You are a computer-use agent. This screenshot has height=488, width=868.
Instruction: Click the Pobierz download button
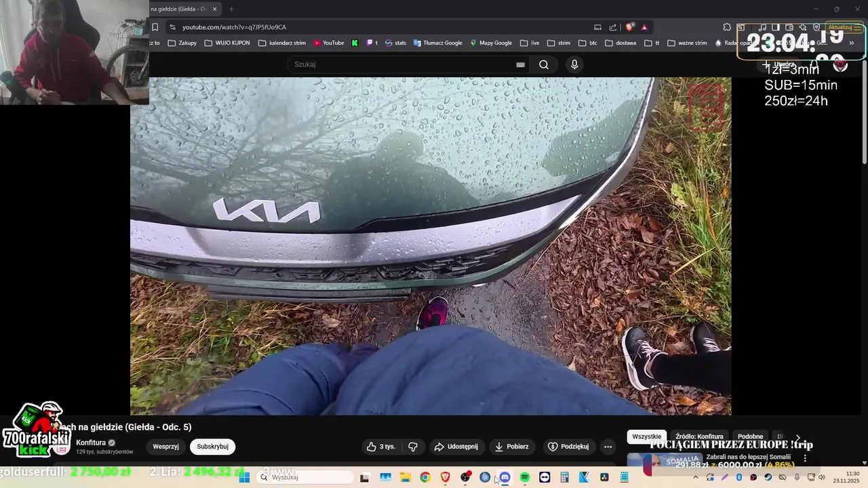512,447
